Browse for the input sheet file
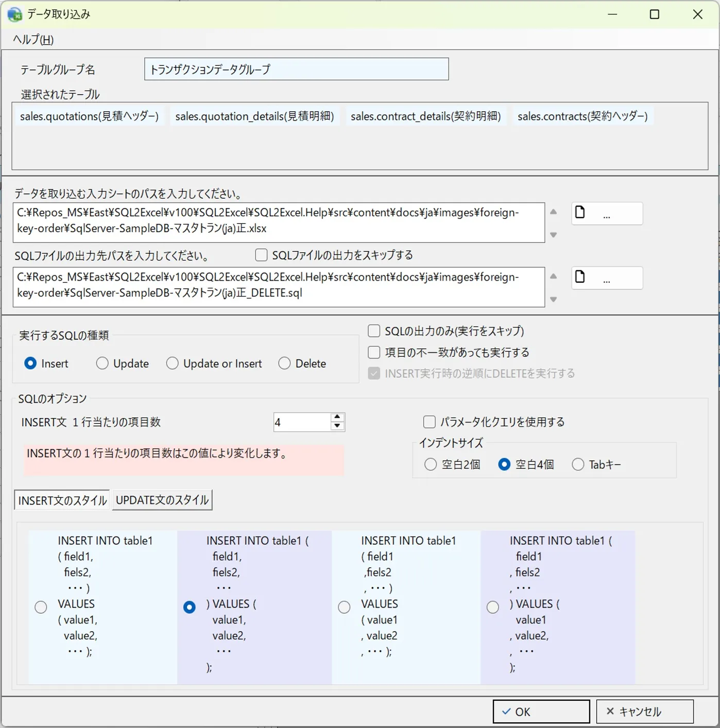 click(x=607, y=213)
